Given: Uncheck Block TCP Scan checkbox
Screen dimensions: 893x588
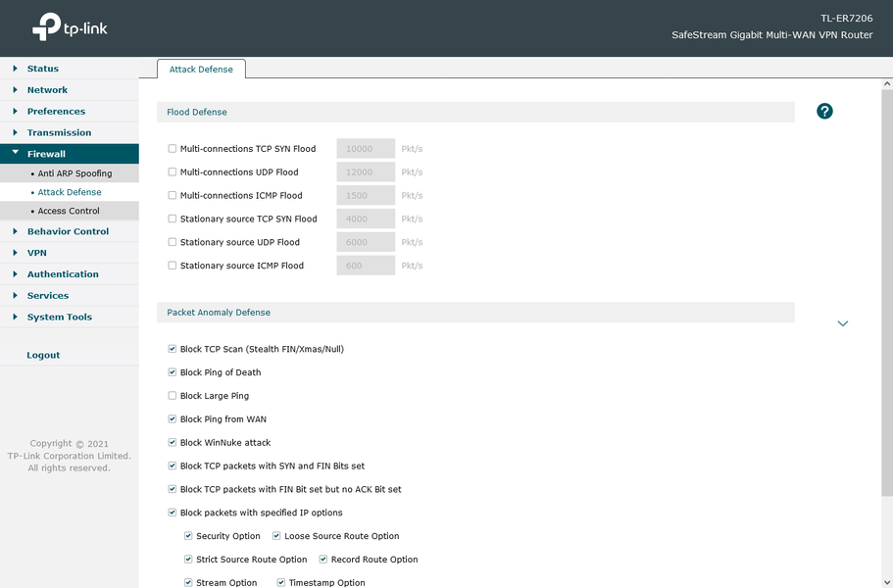Looking at the screenshot, I should (x=172, y=349).
